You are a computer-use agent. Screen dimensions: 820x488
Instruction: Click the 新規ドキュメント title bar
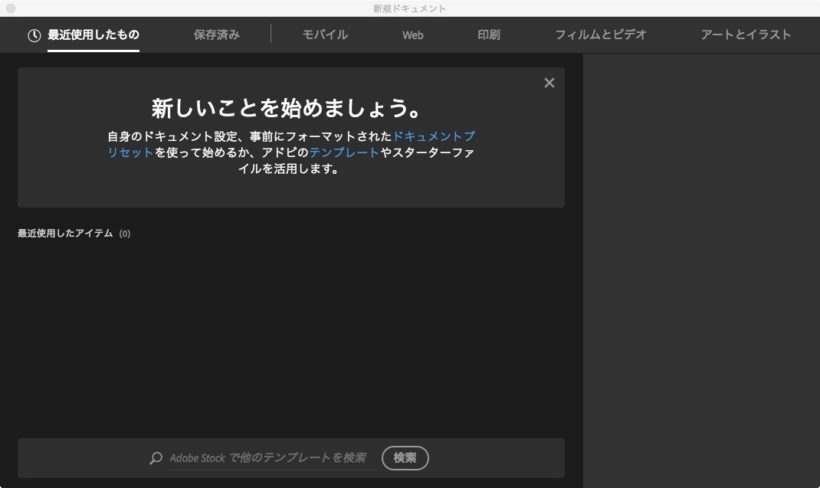pyautogui.click(x=410, y=8)
